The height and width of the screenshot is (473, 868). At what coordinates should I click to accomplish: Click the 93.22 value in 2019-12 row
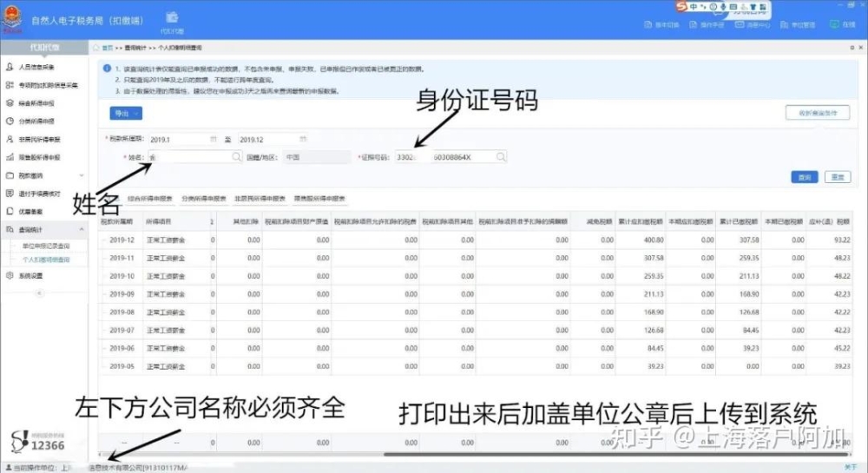(842, 240)
